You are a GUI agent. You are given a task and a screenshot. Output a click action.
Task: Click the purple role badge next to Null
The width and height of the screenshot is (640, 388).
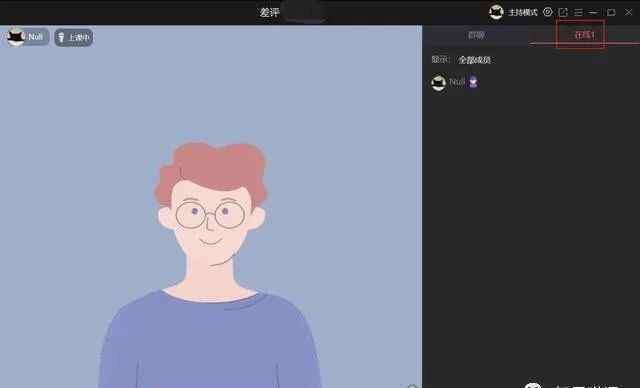(x=473, y=82)
